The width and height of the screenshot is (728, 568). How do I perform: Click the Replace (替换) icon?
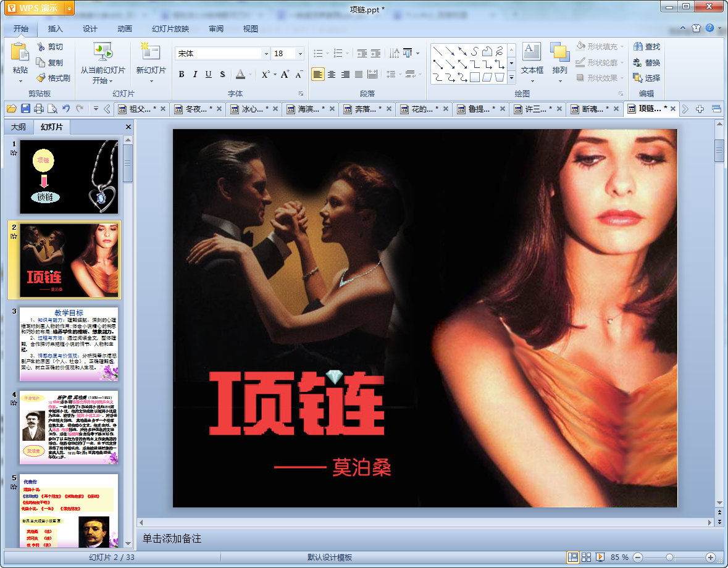638,62
